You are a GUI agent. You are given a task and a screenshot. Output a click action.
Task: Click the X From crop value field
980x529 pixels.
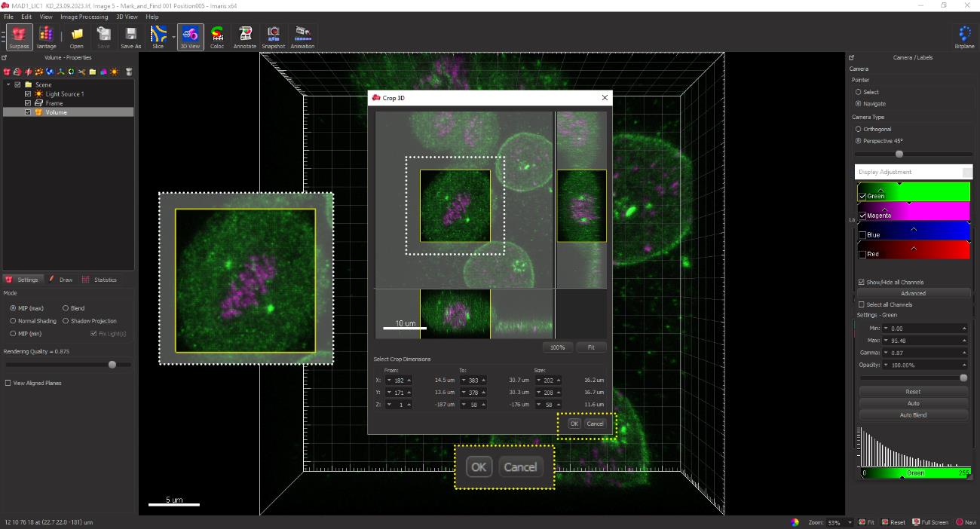[x=399, y=381]
